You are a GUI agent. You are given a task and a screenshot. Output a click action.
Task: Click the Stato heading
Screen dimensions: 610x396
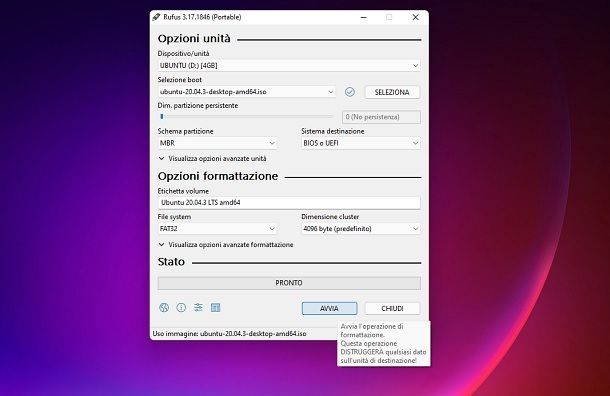pos(171,262)
